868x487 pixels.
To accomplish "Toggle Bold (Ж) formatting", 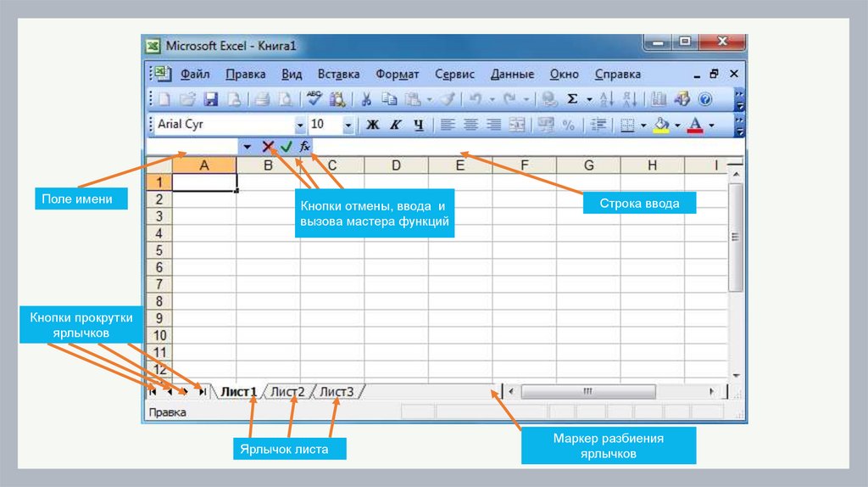I will 373,125.
